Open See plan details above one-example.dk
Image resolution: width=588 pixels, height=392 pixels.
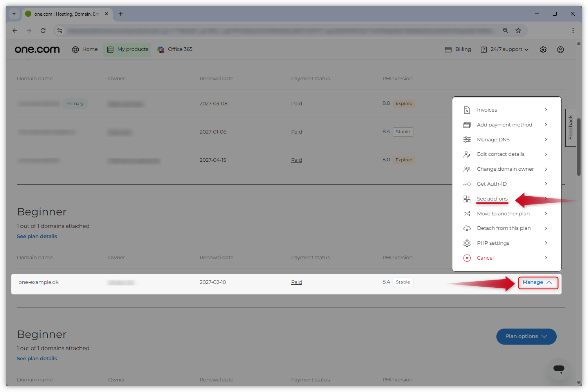point(37,237)
